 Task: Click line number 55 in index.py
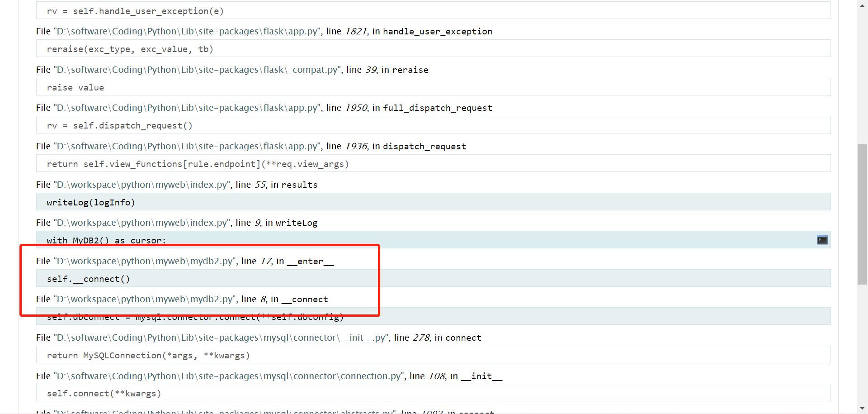coord(260,185)
